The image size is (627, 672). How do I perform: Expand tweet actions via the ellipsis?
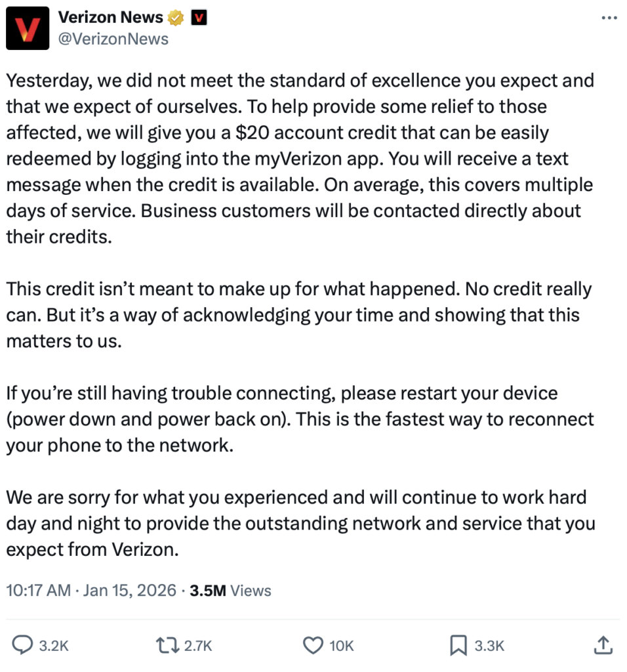tap(609, 18)
